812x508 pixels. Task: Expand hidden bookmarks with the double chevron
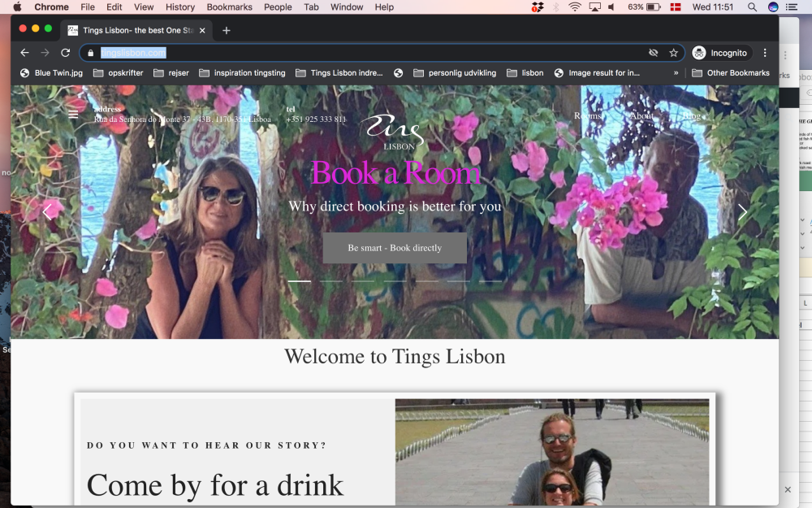[x=676, y=73]
